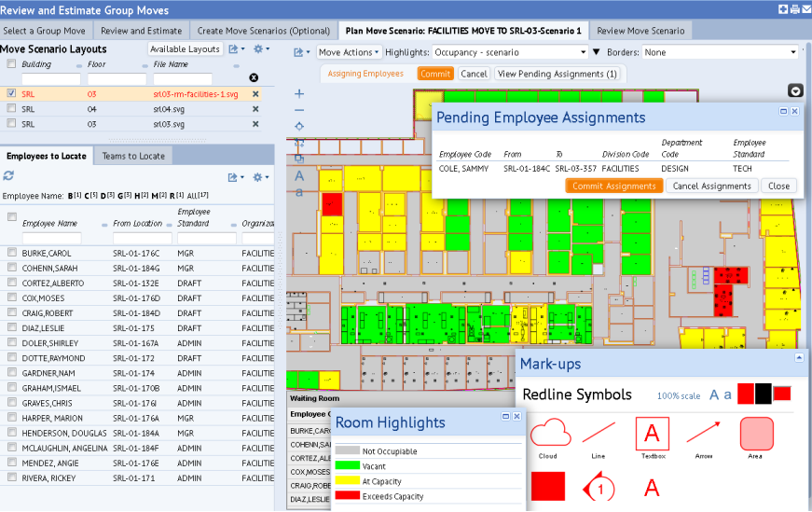Refresh the Employees to Locate list

[x=8, y=175]
